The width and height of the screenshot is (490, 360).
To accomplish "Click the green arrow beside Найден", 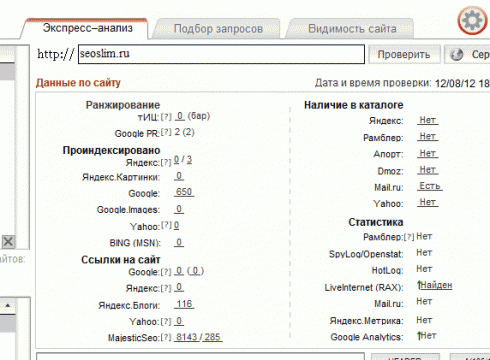I will [419, 285].
